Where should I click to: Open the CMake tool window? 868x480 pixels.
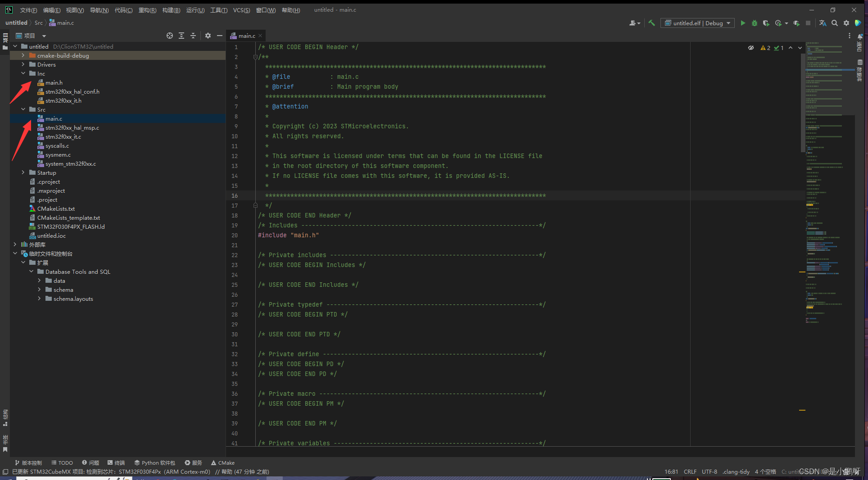(x=223, y=462)
